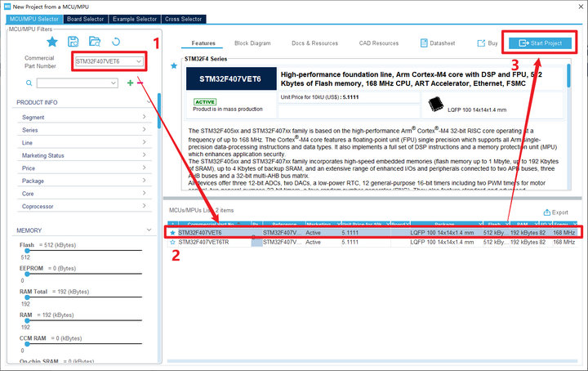Select the STM32F407VET6TR row in list
The image size is (588, 371).
tap(373, 243)
